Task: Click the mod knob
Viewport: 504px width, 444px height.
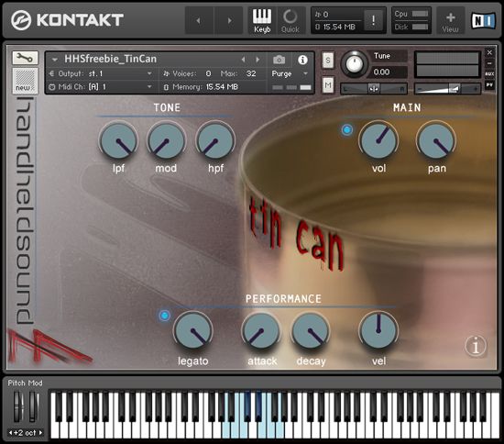Action: click(166, 140)
